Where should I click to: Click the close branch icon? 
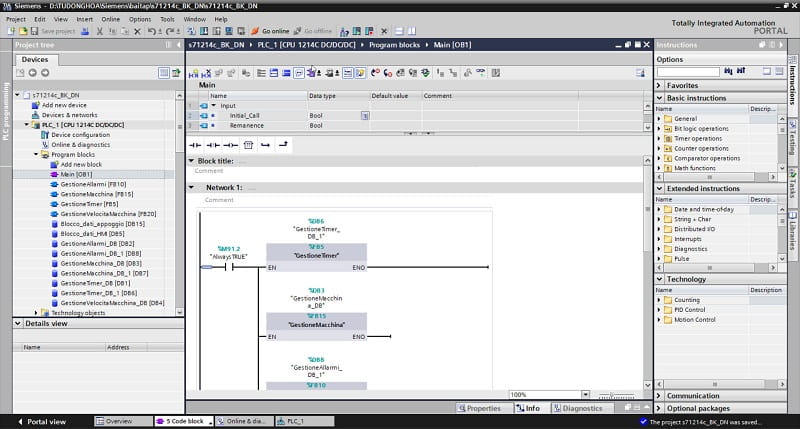283,145
